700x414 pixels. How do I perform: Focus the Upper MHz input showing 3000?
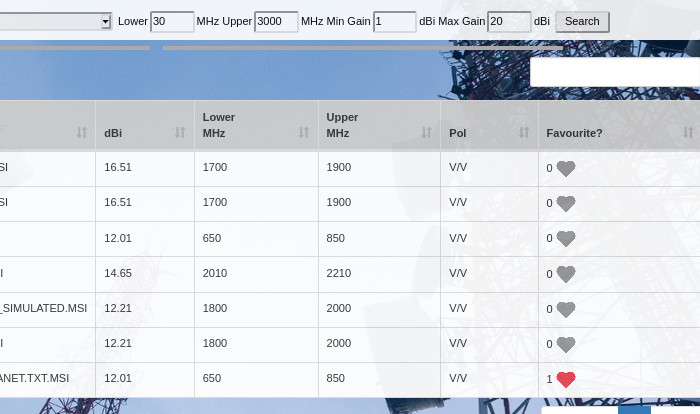(276, 21)
